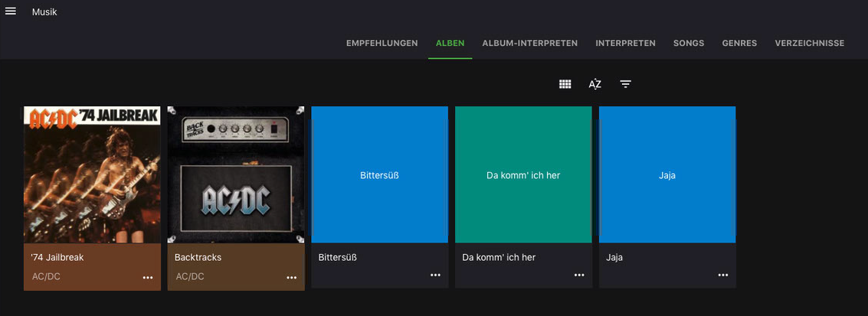The height and width of the screenshot is (316, 868).
Task: Open AC/DC artist under Backtracks
Action: [190, 276]
